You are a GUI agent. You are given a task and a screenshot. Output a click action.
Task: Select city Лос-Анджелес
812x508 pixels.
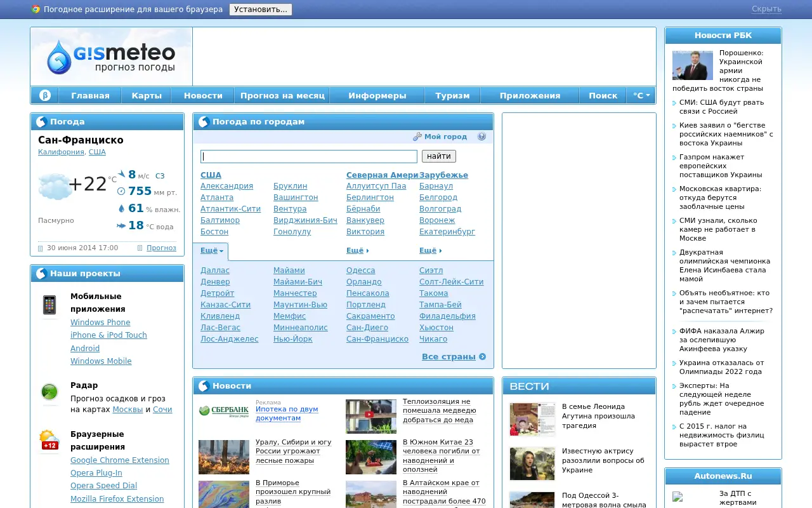coord(230,339)
